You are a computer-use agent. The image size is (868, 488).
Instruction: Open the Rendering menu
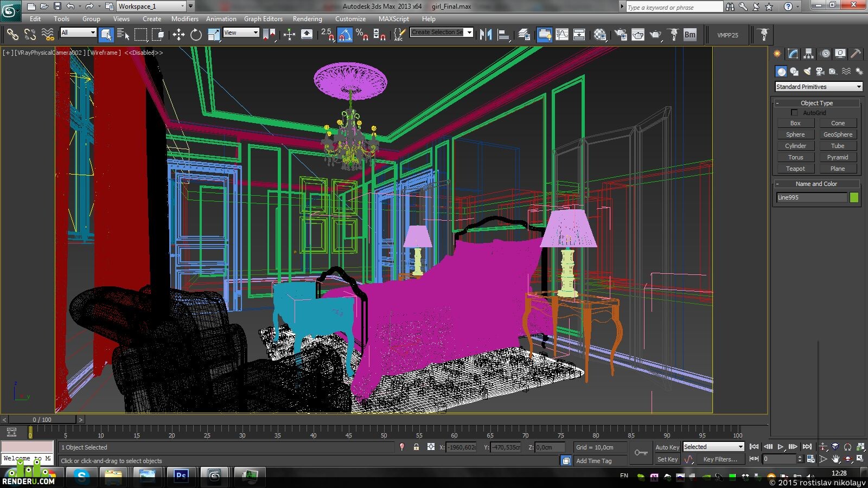coord(307,19)
